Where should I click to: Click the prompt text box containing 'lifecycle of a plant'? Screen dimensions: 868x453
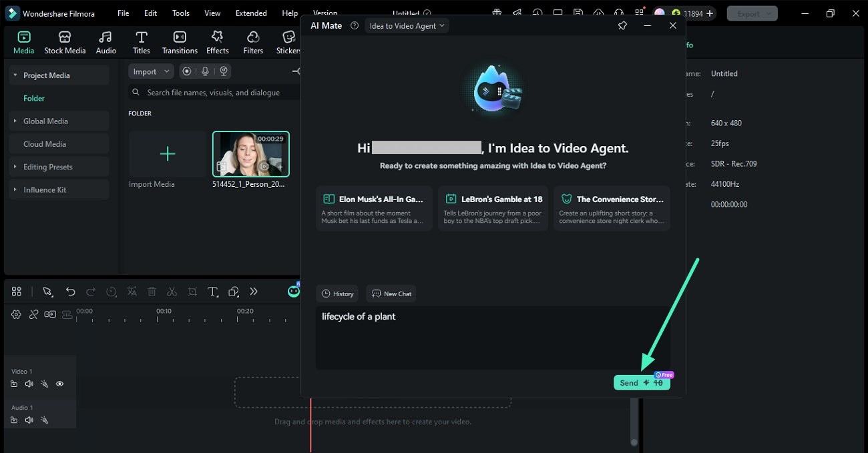[493, 338]
